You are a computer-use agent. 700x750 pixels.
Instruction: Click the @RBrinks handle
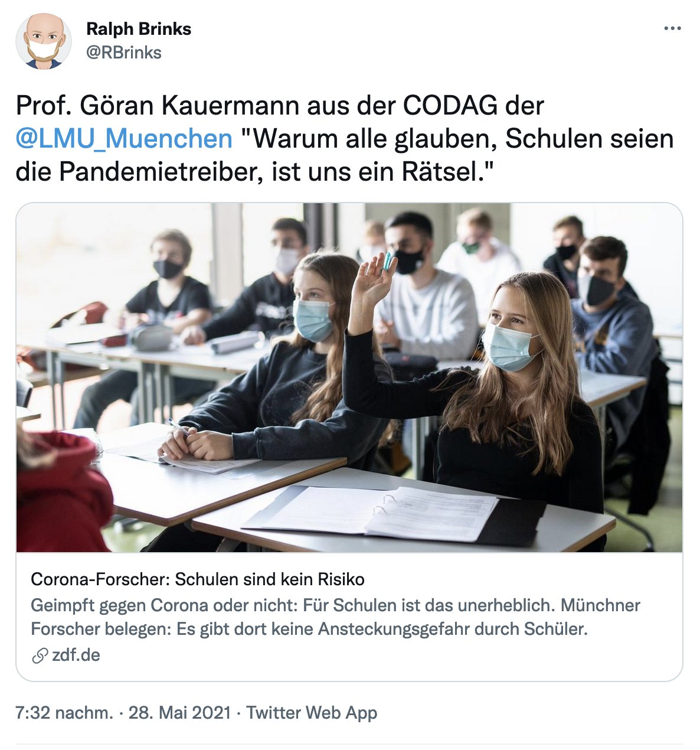(x=124, y=53)
